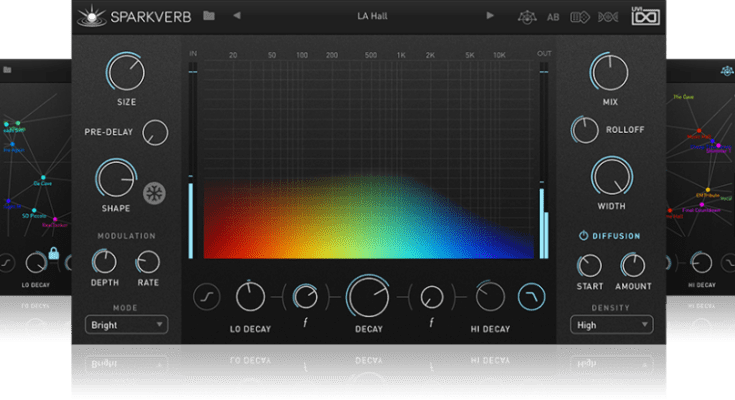The width and height of the screenshot is (735, 400).
Task: Expand the Density dropdown set to High
Action: (x=611, y=324)
